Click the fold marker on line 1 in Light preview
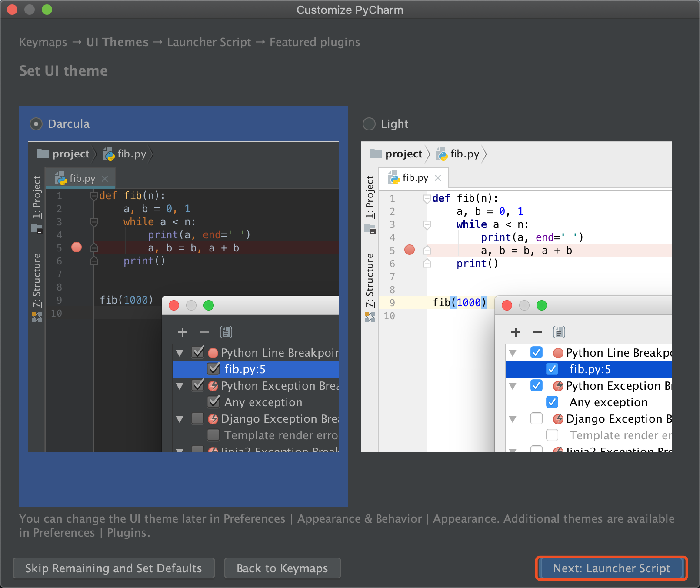The image size is (700, 588). point(427,199)
